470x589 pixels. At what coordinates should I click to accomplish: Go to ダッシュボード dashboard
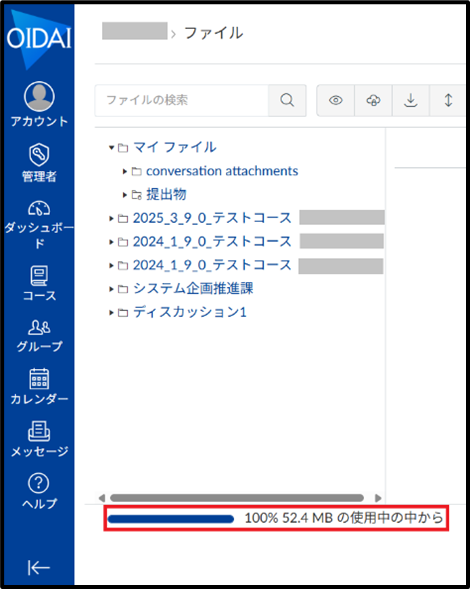(x=39, y=225)
